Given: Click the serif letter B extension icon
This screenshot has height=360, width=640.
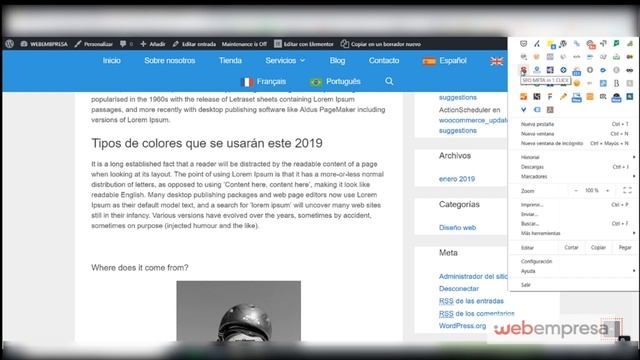Looking at the screenshot, I should [616, 83].
